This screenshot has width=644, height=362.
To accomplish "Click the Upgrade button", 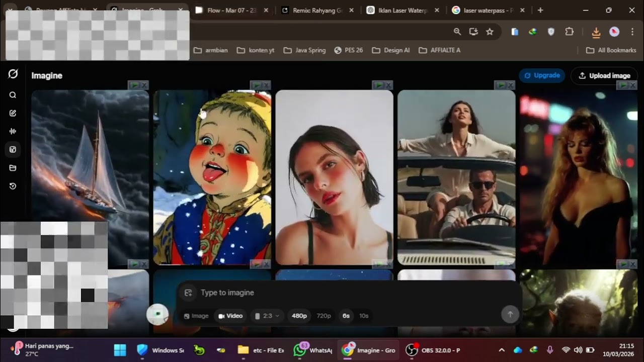I will tap(542, 75).
